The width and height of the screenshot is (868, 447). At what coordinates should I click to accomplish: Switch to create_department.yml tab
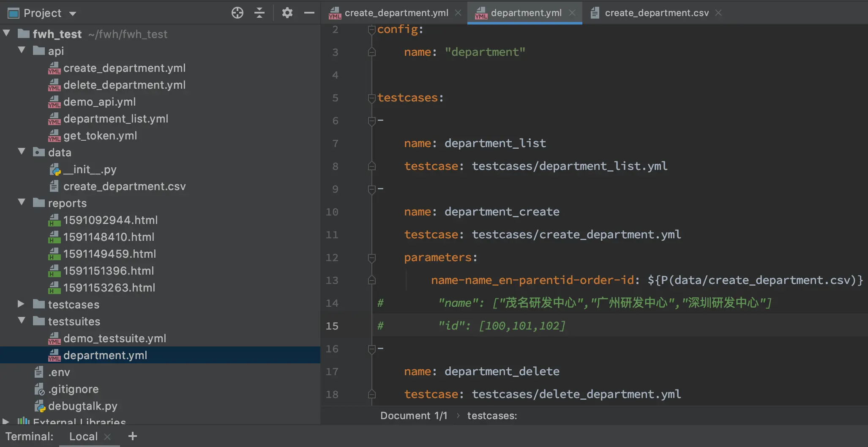396,13
